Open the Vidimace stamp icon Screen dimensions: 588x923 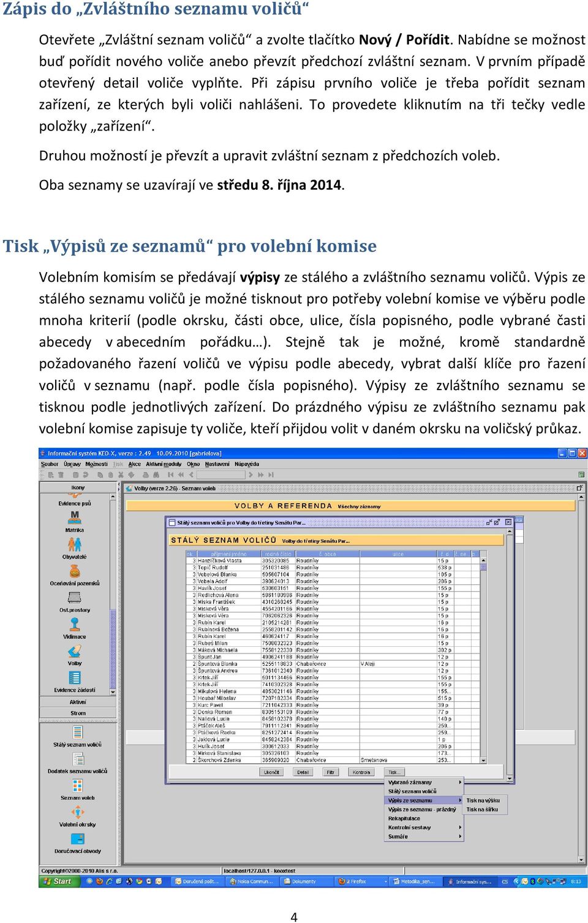tap(75, 624)
